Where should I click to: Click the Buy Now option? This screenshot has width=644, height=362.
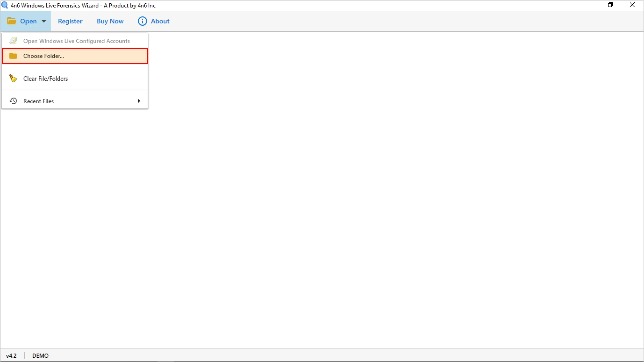tap(110, 21)
